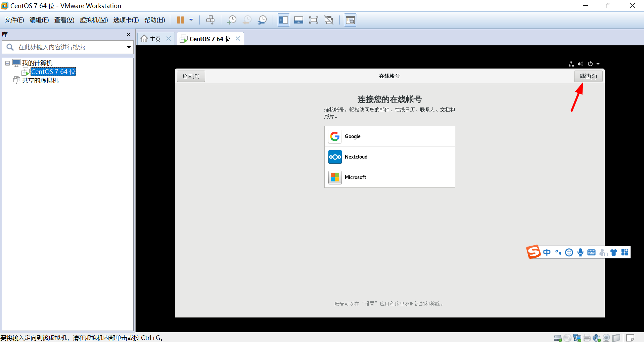Click the pause/suspend virtual machine icon
The height and width of the screenshot is (342, 644).
[181, 20]
